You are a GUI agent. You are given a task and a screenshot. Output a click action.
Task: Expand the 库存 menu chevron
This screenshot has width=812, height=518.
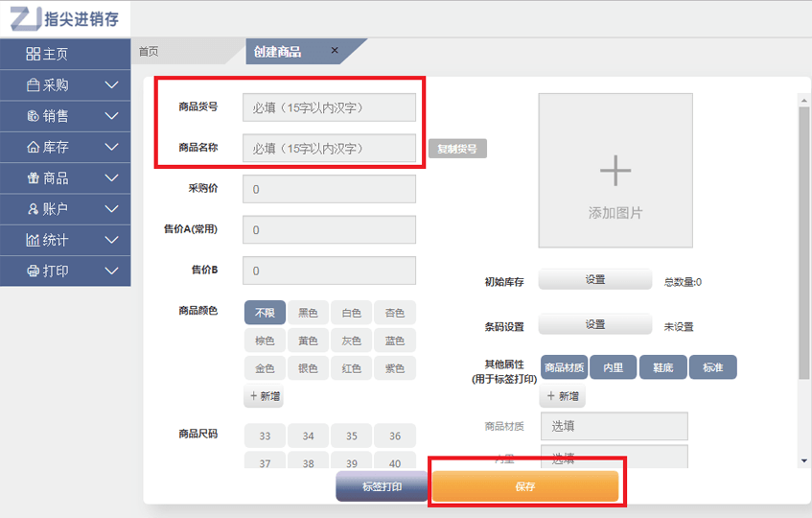coord(111,148)
